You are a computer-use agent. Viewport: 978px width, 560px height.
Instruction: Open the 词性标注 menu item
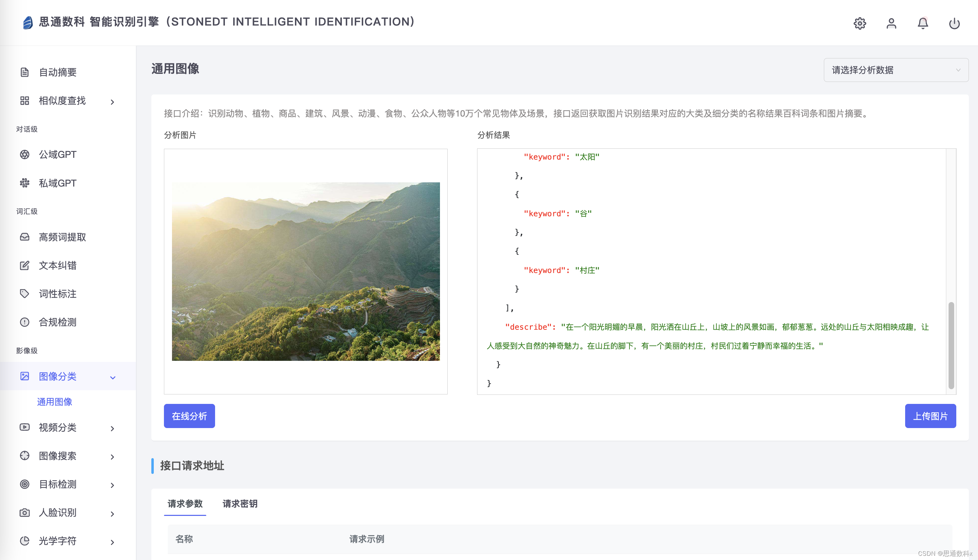click(68, 294)
